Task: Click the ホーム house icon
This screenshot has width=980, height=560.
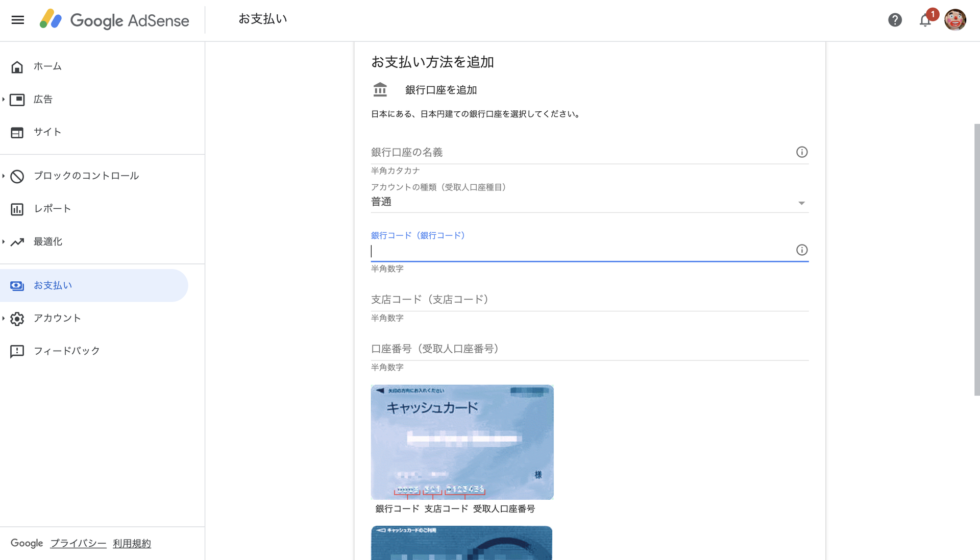Action: (17, 67)
